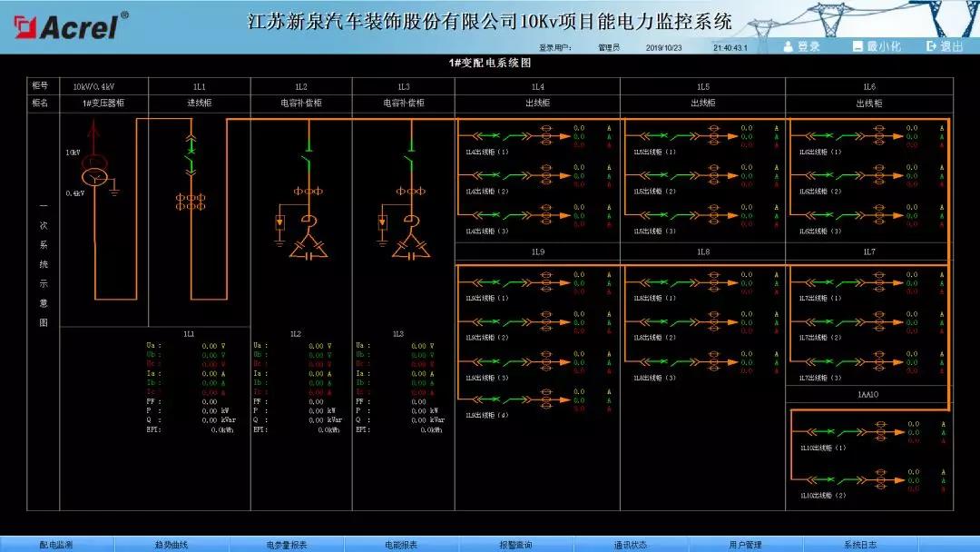Click the 登录 login button
Viewport: 980px width, 552px height.
pos(801,46)
